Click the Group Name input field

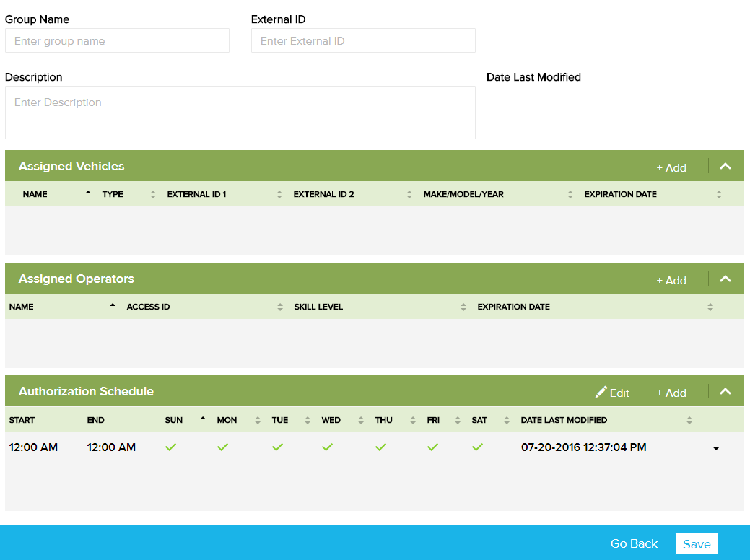click(117, 41)
